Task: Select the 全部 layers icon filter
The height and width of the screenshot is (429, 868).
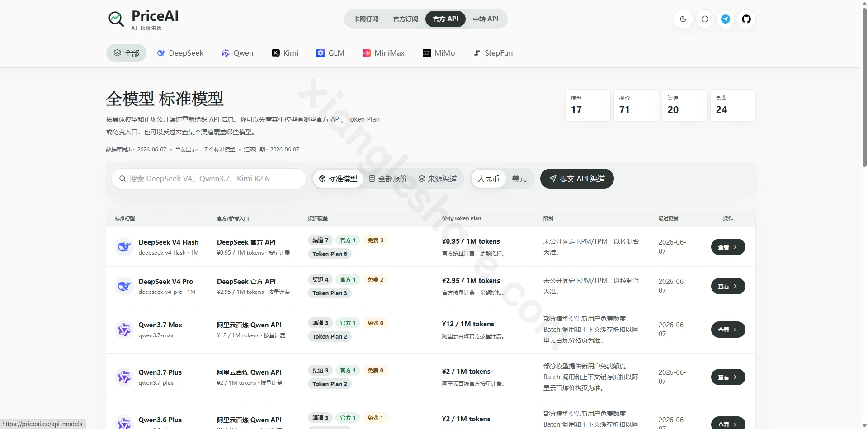Action: (x=127, y=53)
